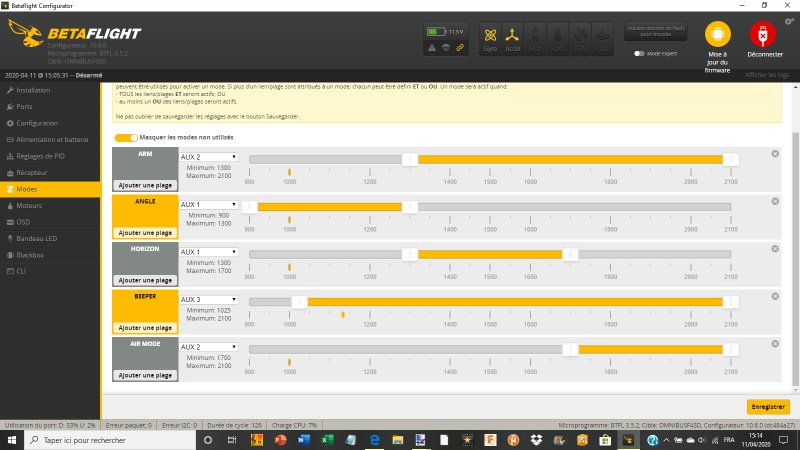
Task: Expand the BEEPER AUX 3 channel dropdown
Action: (x=208, y=299)
